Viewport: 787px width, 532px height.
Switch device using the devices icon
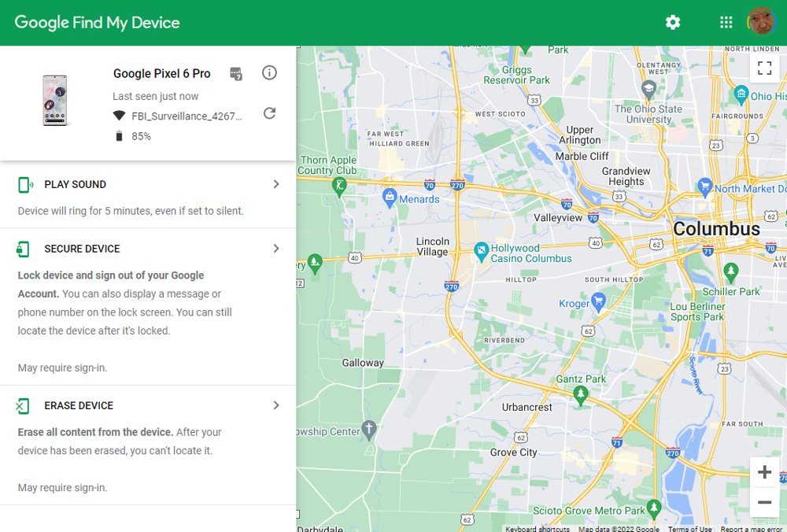click(x=236, y=74)
